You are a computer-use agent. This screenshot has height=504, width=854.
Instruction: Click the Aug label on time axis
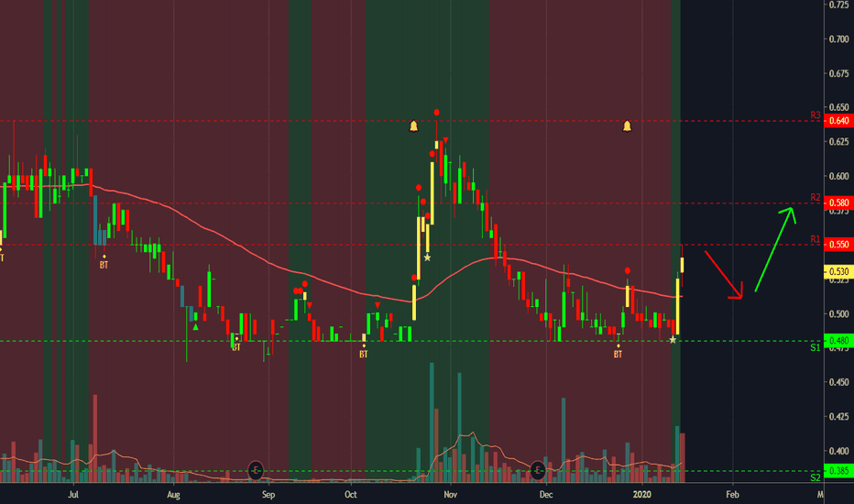pos(173,495)
